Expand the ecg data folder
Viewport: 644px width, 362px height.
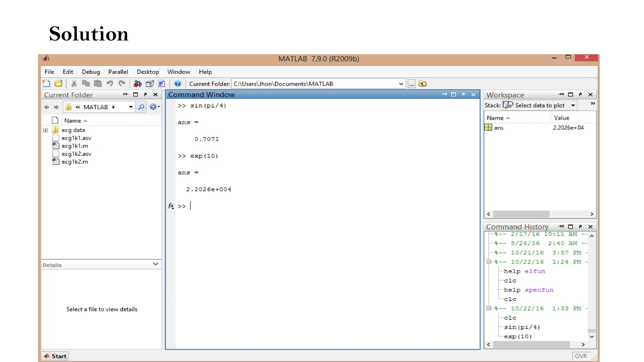tap(46, 130)
